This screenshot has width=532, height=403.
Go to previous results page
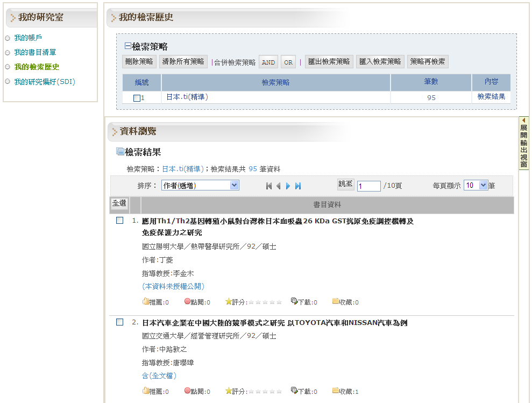pyautogui.click(x=278, y=186)
